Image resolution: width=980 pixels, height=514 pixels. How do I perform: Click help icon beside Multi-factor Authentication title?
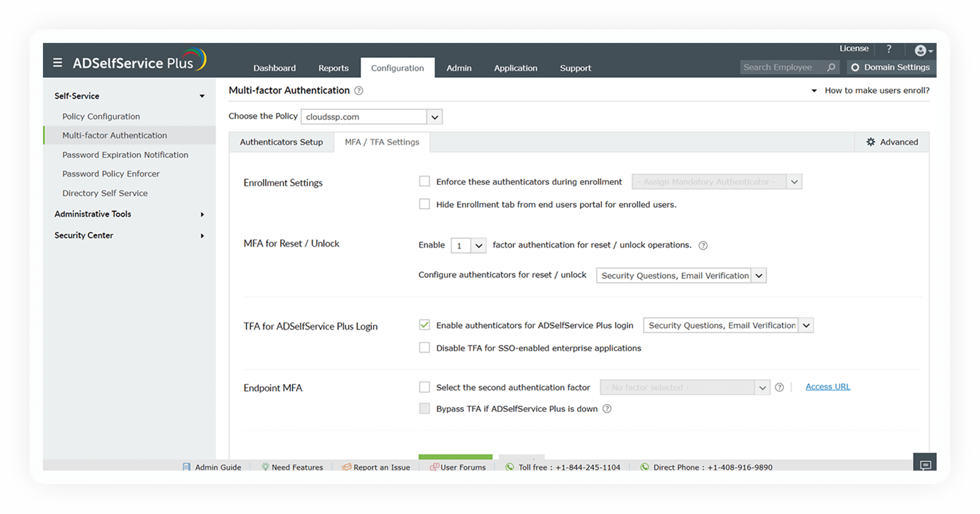pos(358,91)
